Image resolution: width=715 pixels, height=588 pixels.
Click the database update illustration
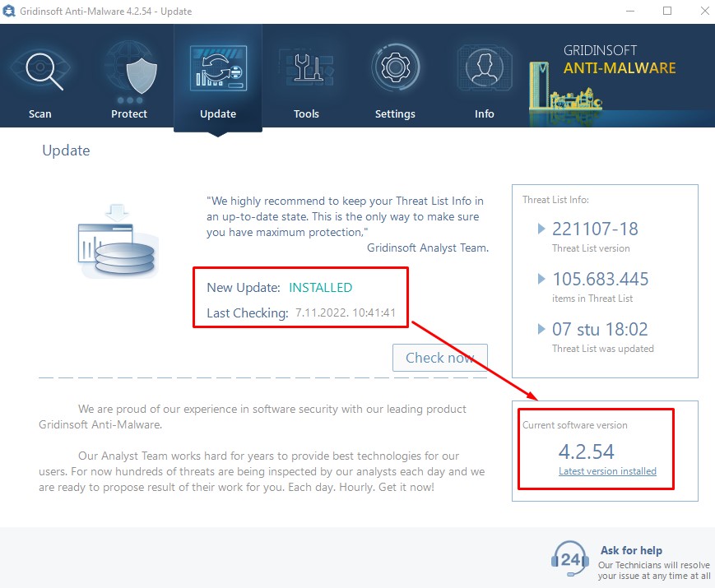[x=117, y=241]
